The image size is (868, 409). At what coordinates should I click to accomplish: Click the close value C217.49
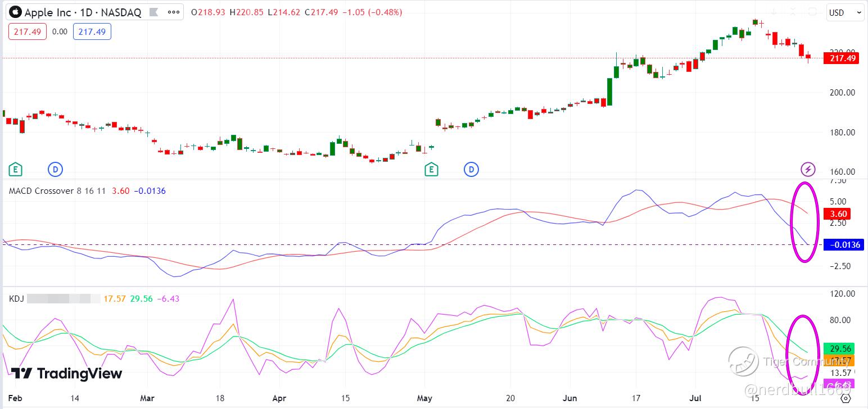tap(322, 12)
